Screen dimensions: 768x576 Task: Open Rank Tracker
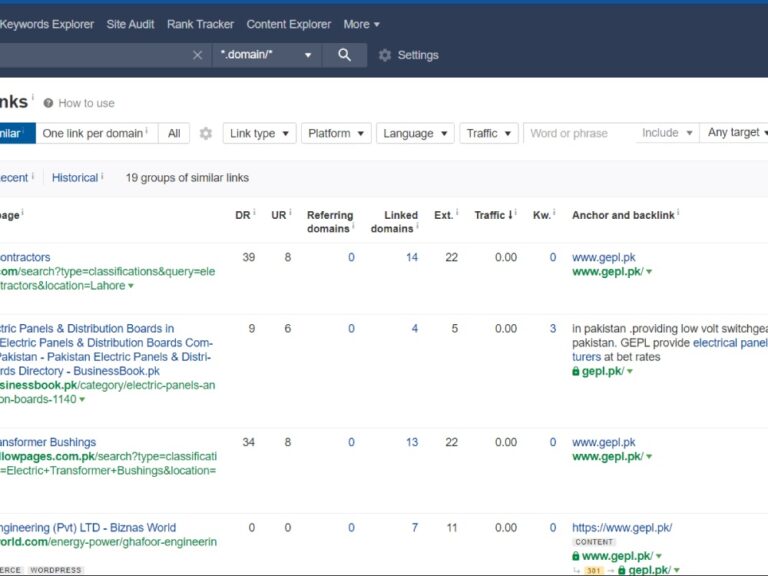[200, 24]
